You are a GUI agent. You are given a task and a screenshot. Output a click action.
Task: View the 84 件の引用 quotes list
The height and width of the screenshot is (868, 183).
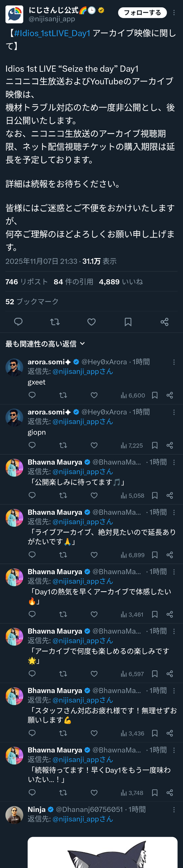[73, 282]
